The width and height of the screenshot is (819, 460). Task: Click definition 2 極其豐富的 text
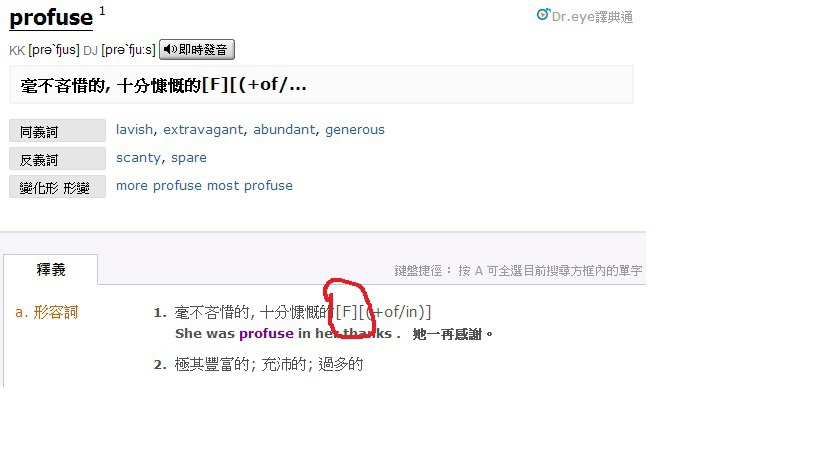pyautogui.click(x=268, y=364)
